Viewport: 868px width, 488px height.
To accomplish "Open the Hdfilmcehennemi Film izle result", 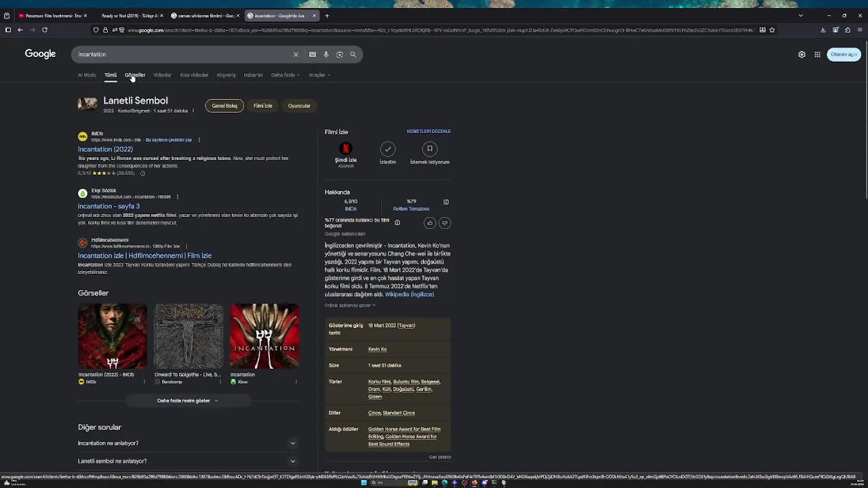I will point(144,256).
